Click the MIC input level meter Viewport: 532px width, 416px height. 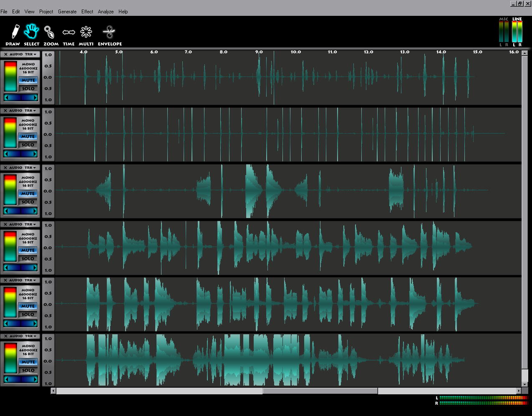click(504, 32)
